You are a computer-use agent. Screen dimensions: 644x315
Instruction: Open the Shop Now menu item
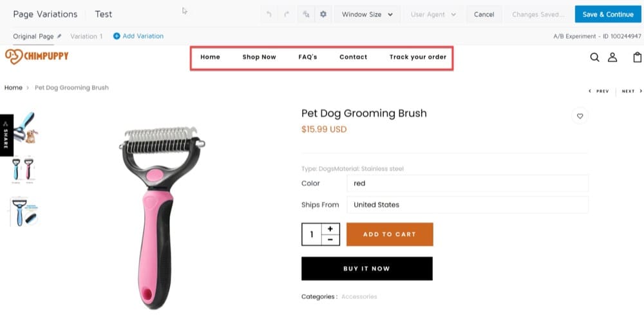point(259,57)
